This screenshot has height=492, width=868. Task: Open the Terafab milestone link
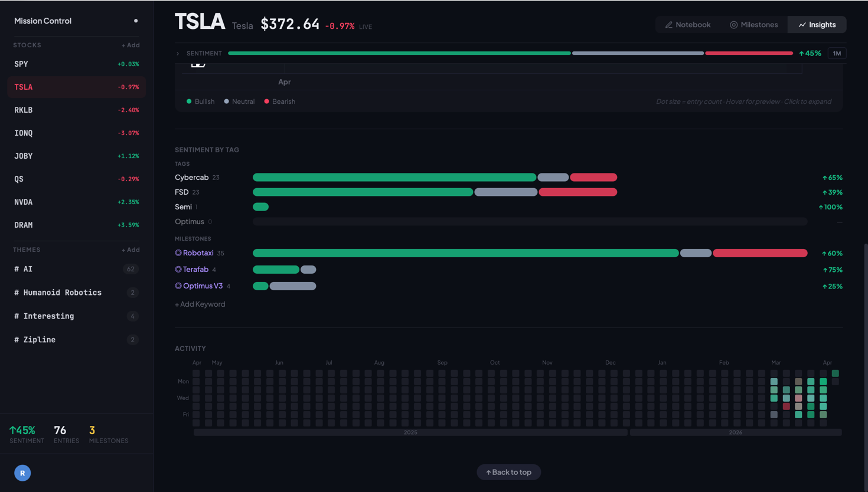(x=195, y=270)
